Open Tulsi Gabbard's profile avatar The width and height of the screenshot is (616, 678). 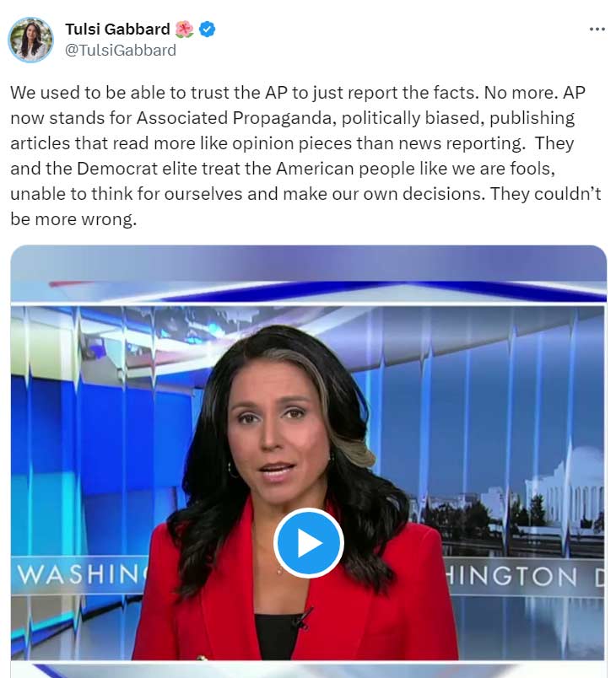[x=30, y=40]
